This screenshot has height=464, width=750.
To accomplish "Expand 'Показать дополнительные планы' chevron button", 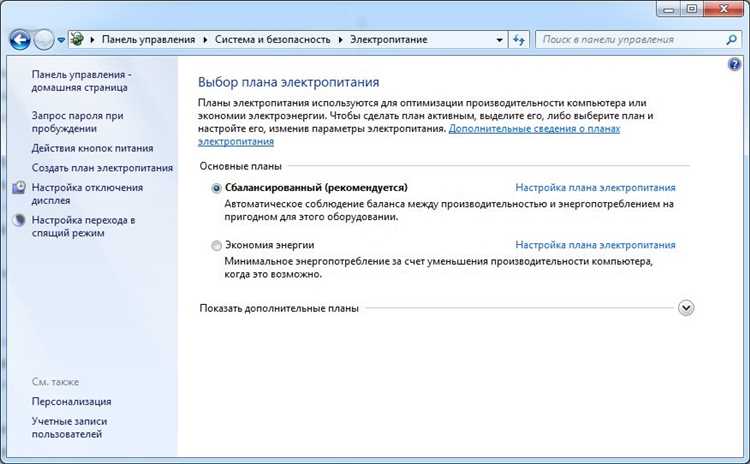I will (x=686, y=308).
